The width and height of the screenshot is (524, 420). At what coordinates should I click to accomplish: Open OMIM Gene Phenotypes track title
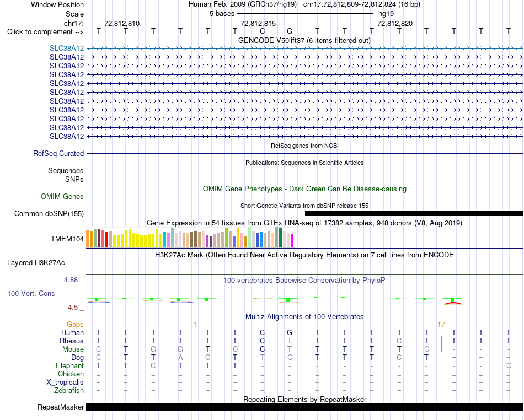[x=304, y=189]
